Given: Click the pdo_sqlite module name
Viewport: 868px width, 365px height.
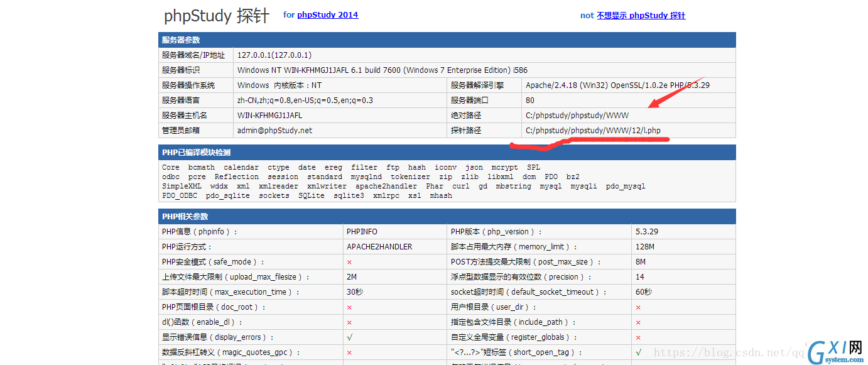Looking at the screenshot, I should pos(228,196).
